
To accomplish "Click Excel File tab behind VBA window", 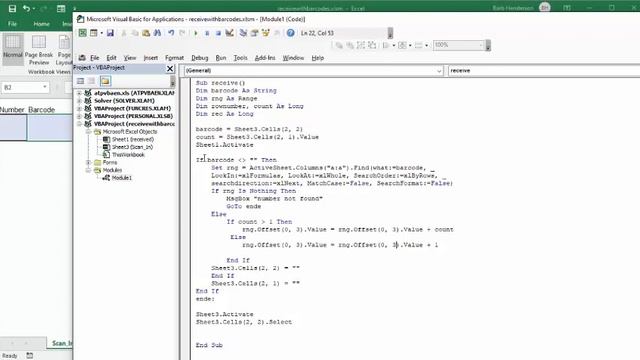I will click(x=13, y=24).
